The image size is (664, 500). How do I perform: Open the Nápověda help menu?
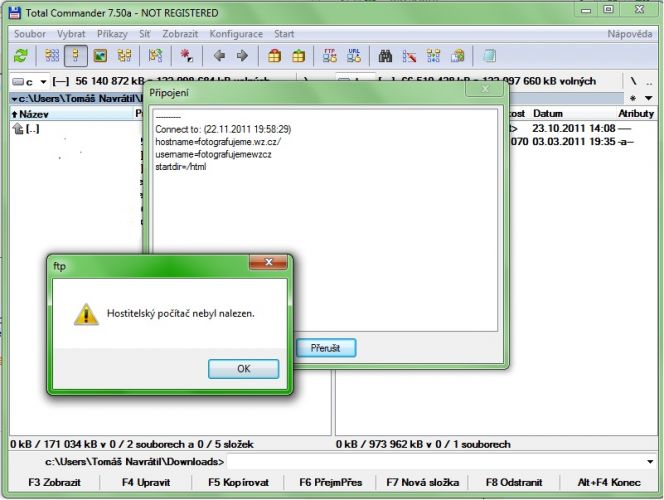tap(630, 34)
